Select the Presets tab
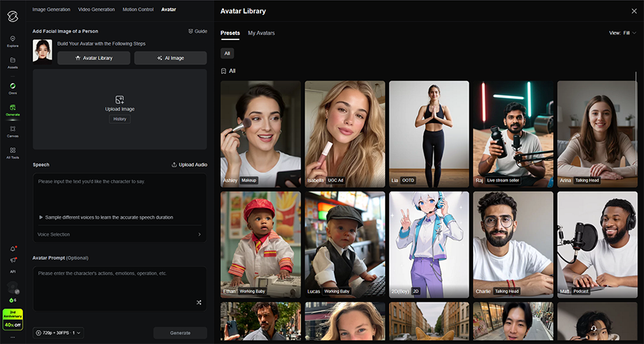This screenshot has height=344, width=644. tap(230, 33)
